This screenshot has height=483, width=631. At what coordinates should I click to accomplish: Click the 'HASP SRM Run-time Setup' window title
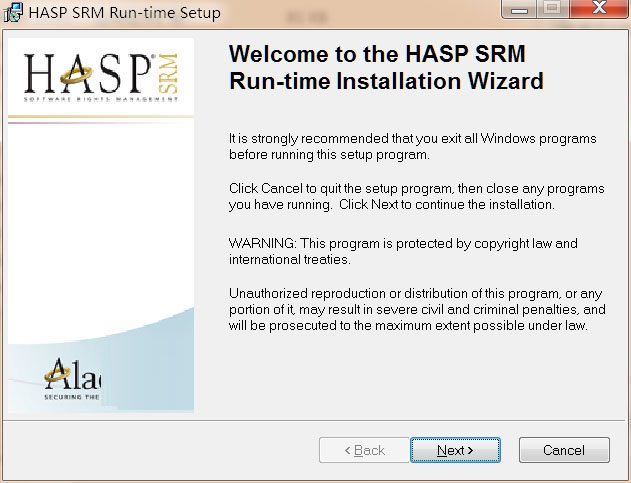click(125, 12)
